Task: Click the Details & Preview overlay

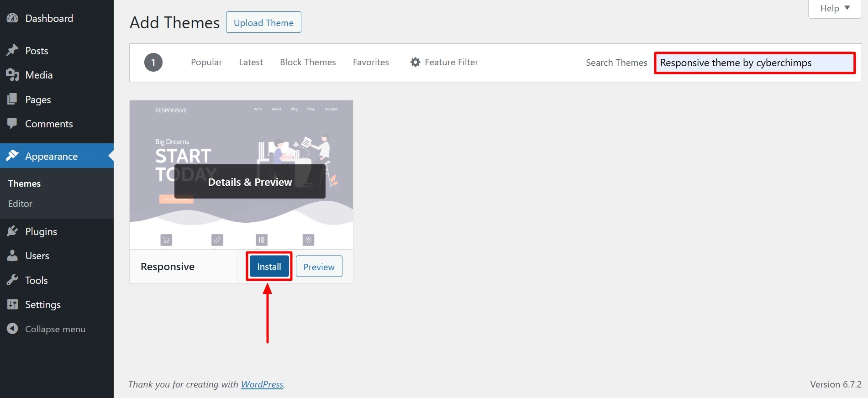Action: click(x=250, y=182)
